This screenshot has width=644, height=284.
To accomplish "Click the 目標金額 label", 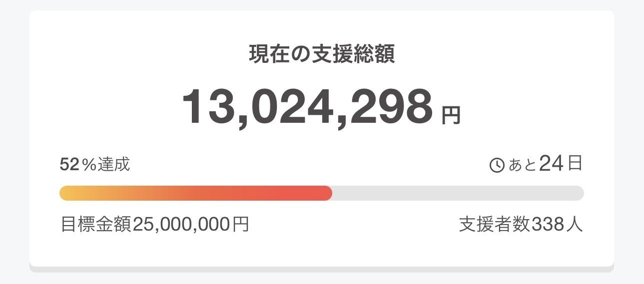I will click(x=96, y=225).
